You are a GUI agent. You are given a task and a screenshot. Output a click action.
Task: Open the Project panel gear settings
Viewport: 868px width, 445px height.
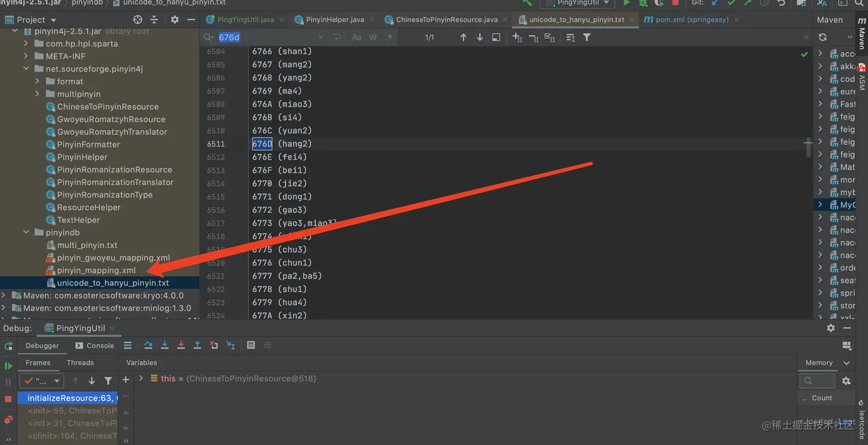175,20
